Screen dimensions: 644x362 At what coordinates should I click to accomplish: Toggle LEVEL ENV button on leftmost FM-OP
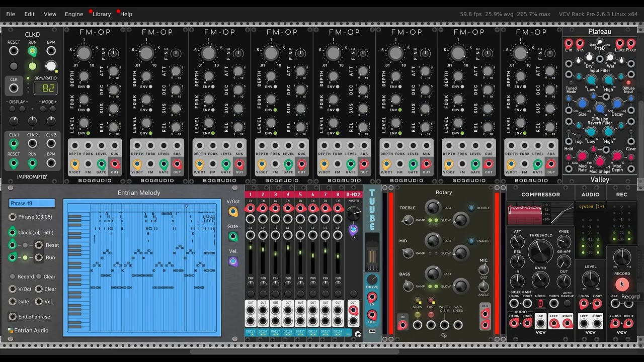tap(88, 133)
